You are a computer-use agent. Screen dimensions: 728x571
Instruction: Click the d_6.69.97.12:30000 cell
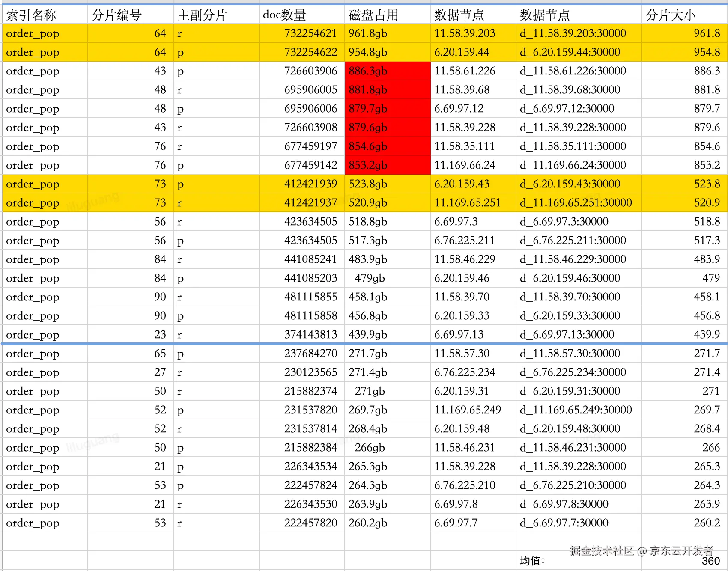tap(579, 109)
